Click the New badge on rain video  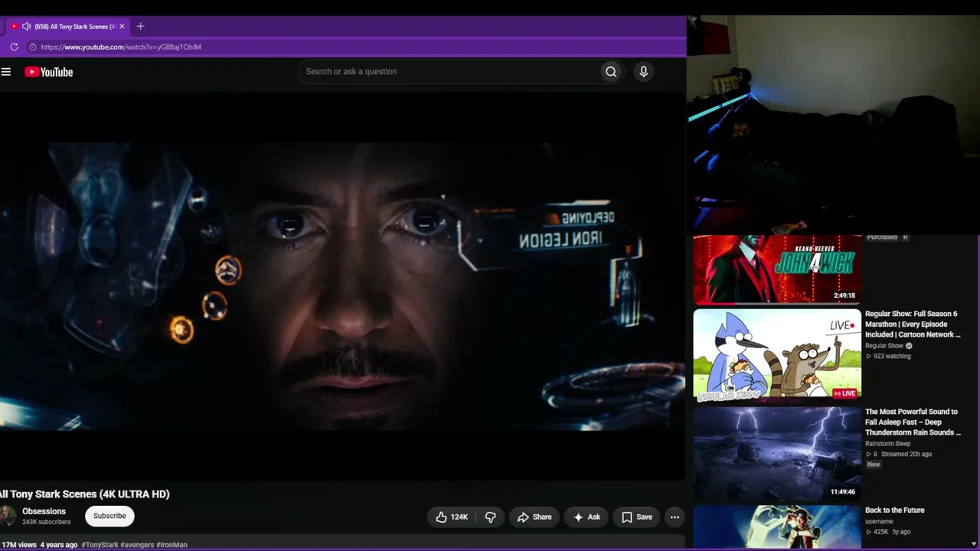tap(874, 465)
